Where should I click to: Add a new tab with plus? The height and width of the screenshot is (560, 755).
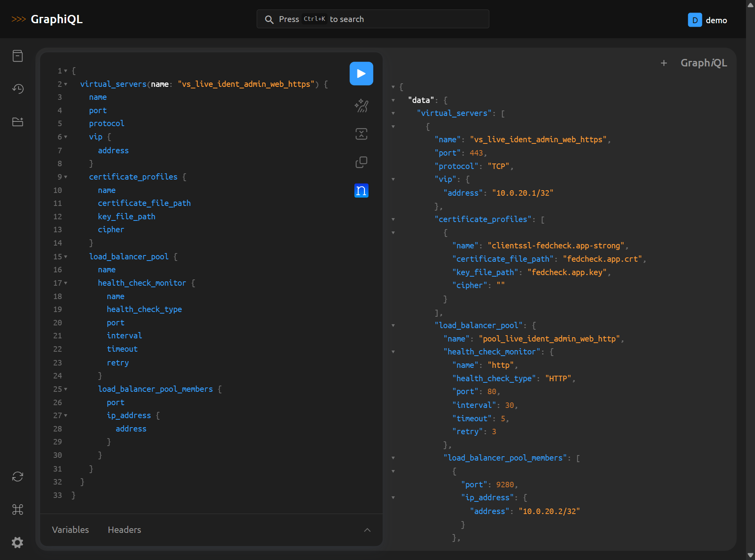point(664,63)
